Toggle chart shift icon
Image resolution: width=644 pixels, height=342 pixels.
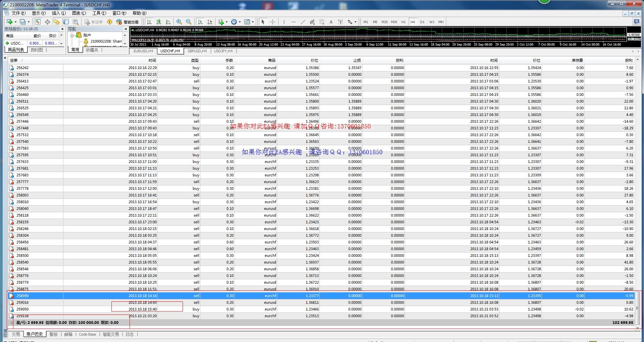[210, 22]
